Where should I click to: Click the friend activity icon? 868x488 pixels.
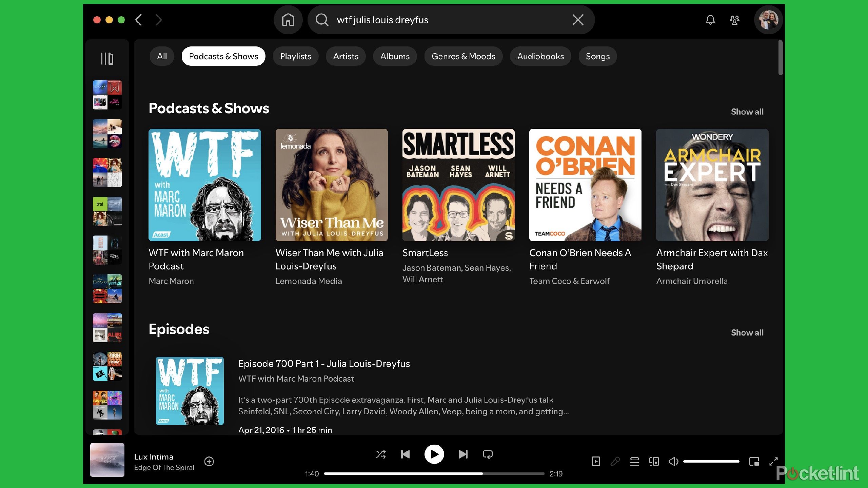[734, 20]
